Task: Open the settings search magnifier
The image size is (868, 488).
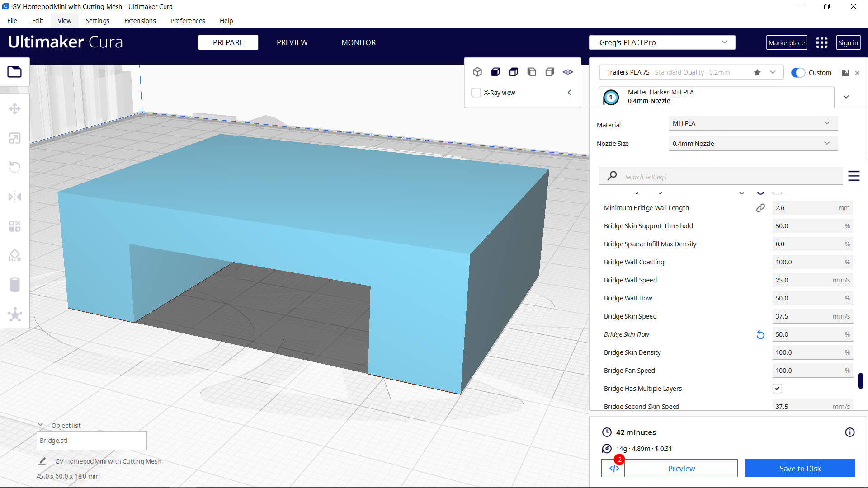Action: pyautogui.click(x=612, y=176)
